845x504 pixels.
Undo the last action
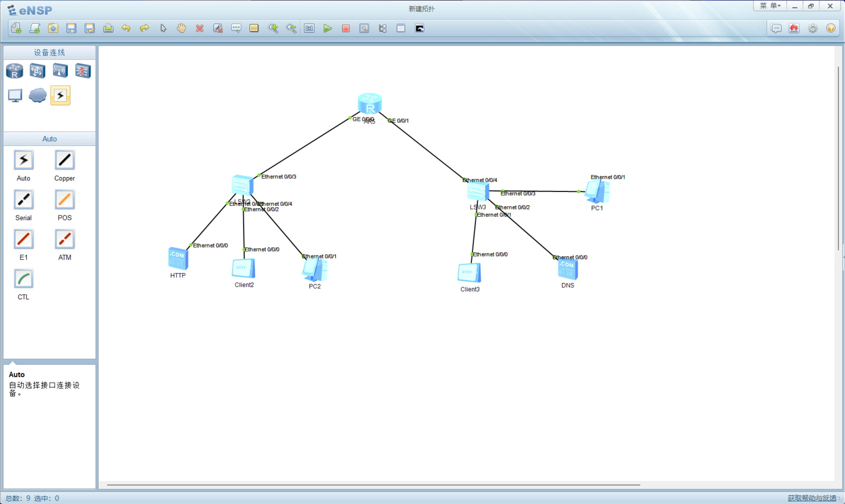(x=126, y=28)
